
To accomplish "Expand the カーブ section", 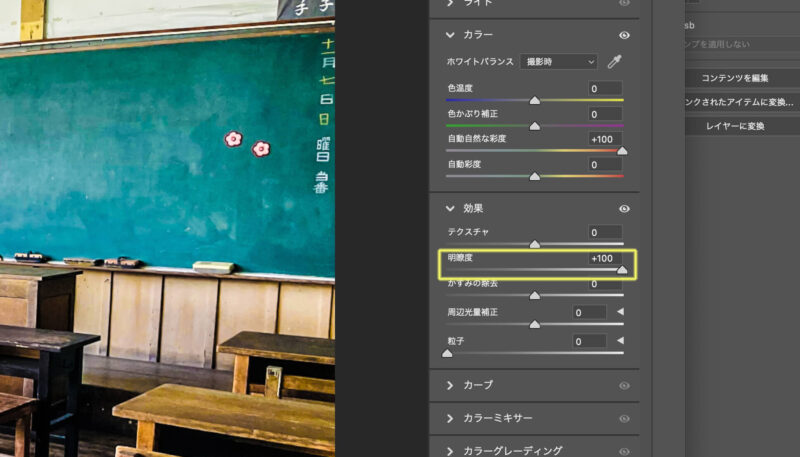I will pos(449,385).
